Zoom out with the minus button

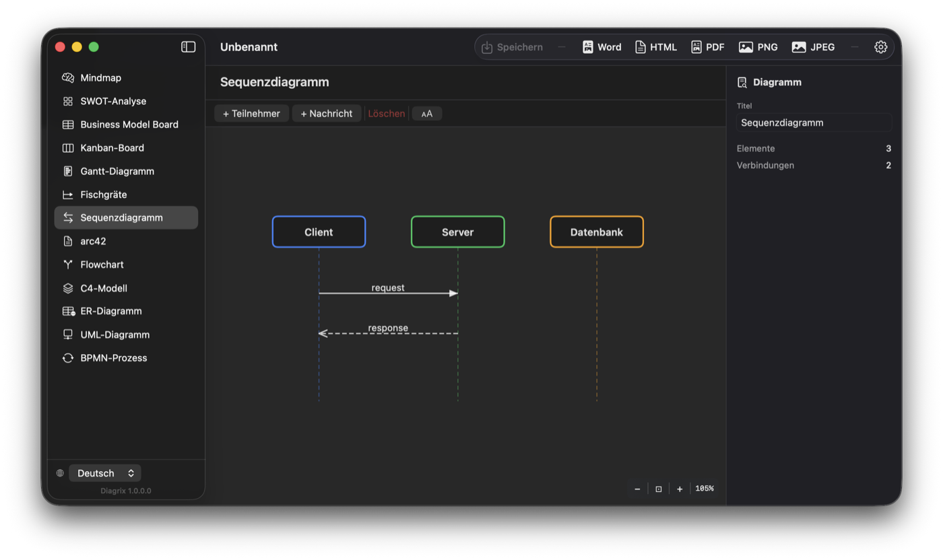(x=637, y=489)
